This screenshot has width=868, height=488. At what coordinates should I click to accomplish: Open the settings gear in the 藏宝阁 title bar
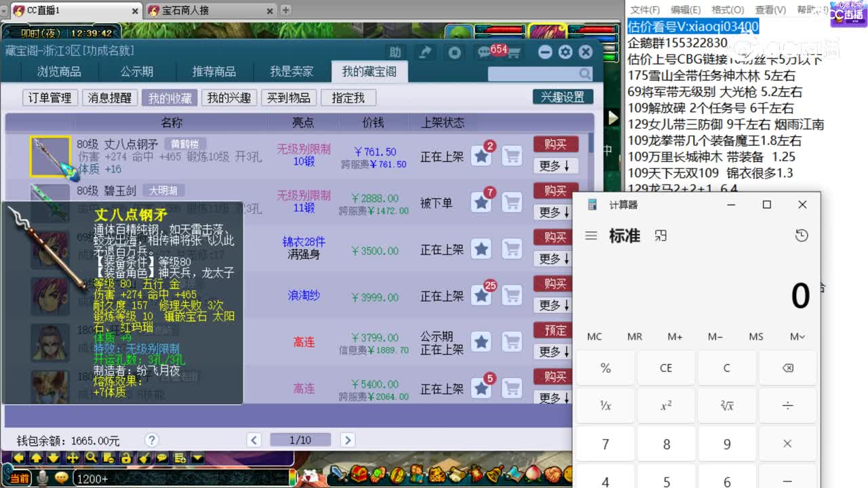[x=565, y=52]
